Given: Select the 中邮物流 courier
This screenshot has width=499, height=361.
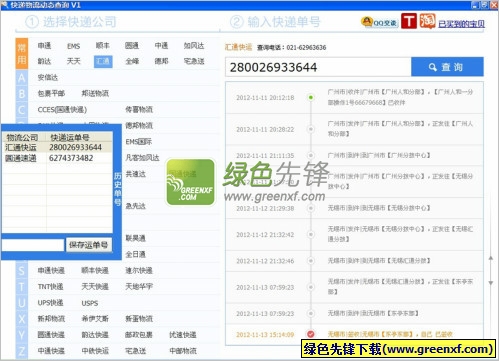Looking at the screenshot, I should click(183, 351).
